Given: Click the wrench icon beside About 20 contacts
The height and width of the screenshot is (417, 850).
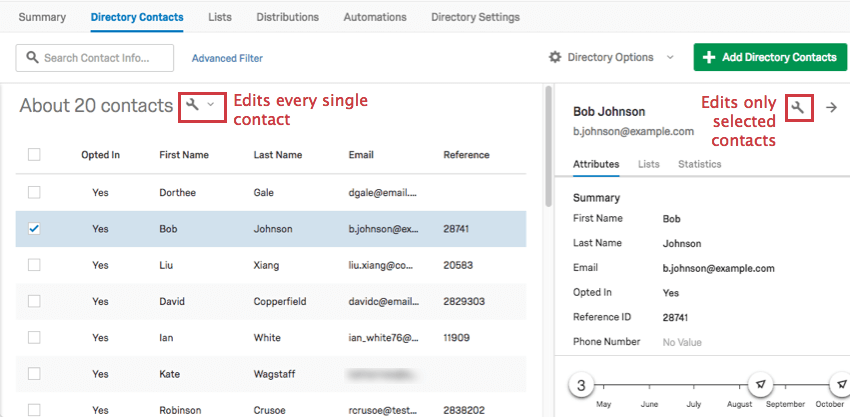Looking at the screenshot, I should [192, 104].
